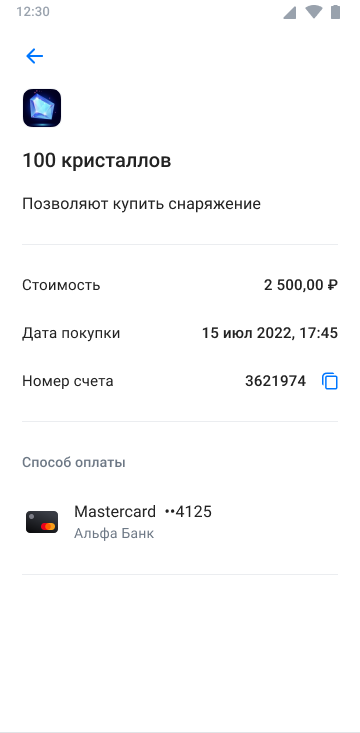Viewport: 360px width, 733px height.
Task: Tap the cellular signal status icon
Action: tap(289, 12)
